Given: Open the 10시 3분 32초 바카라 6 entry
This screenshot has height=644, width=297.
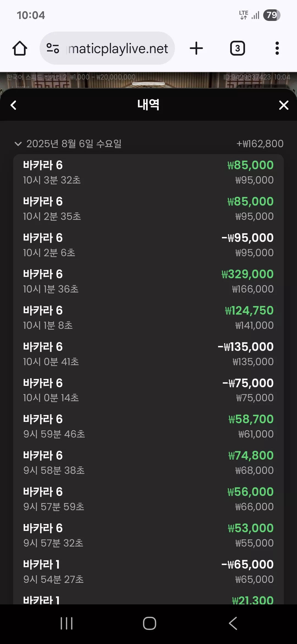Looking at the screenshot, I should pyautogui.click(x=148, y=172).
